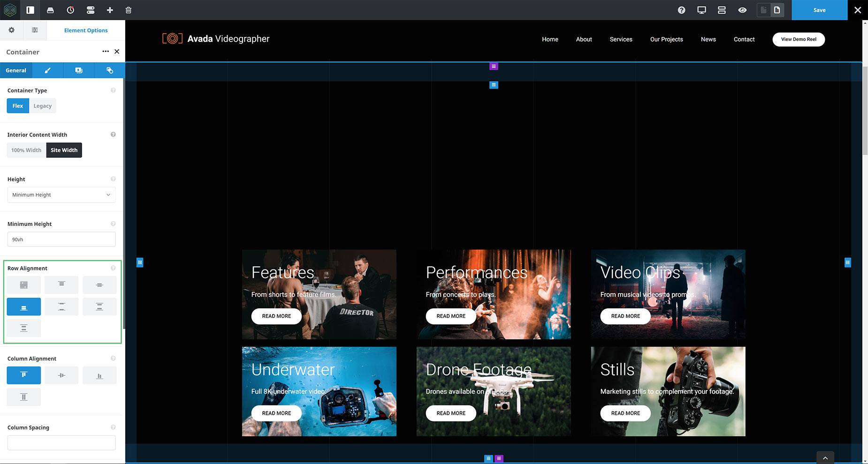Open the container Extras tab icon
This screenshot has width=868, height=464.
coord(109,70)
